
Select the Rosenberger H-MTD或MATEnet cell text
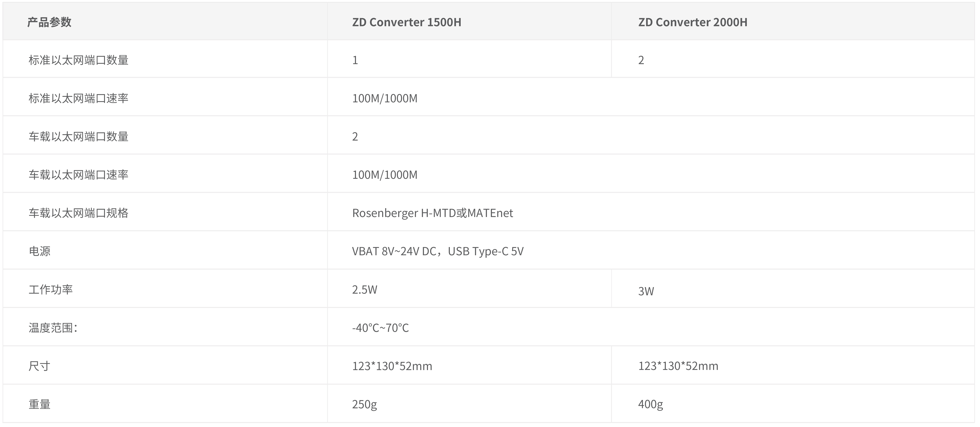click(433, 213)
